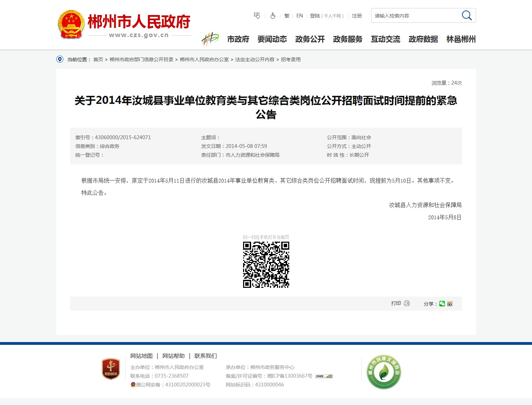
Task: Click the red 党政机关 badge in the footer
Action: (x=111, y=369)
